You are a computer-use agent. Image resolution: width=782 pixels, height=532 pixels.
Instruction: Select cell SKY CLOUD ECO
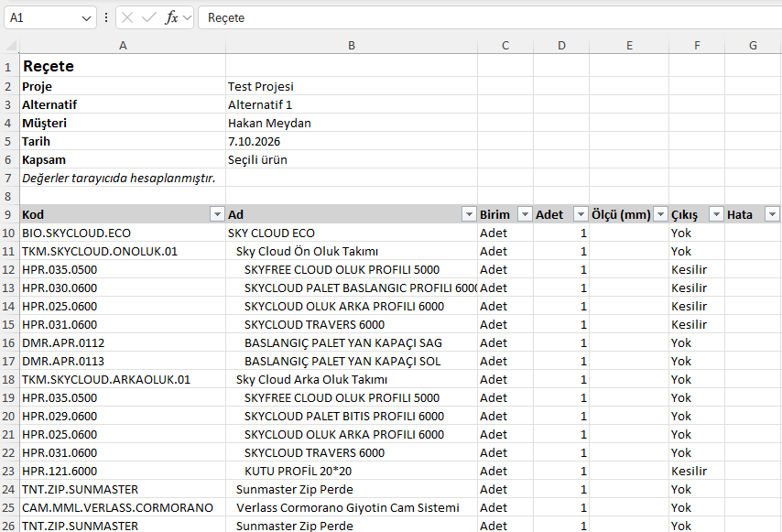point(352,233)
